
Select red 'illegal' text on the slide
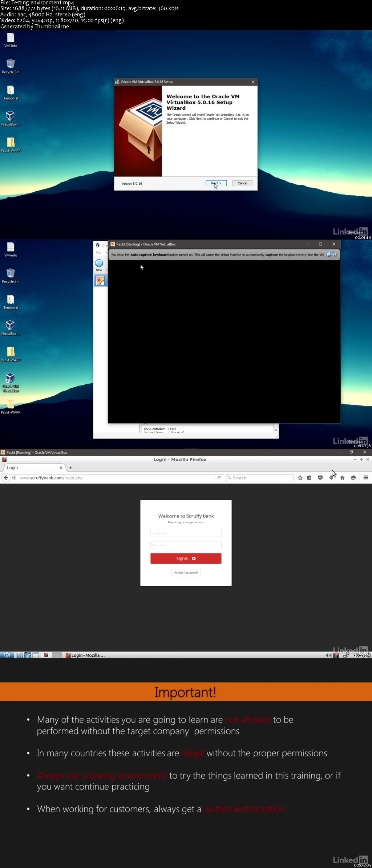point(193,753)
